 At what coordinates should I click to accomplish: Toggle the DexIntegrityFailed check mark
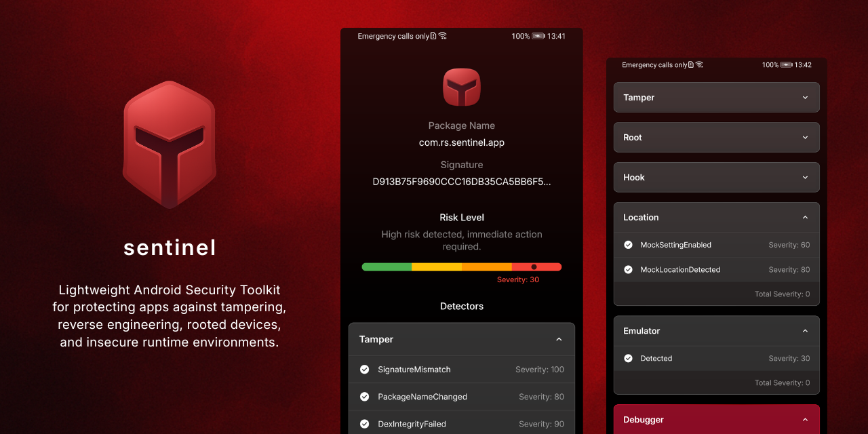364,424
